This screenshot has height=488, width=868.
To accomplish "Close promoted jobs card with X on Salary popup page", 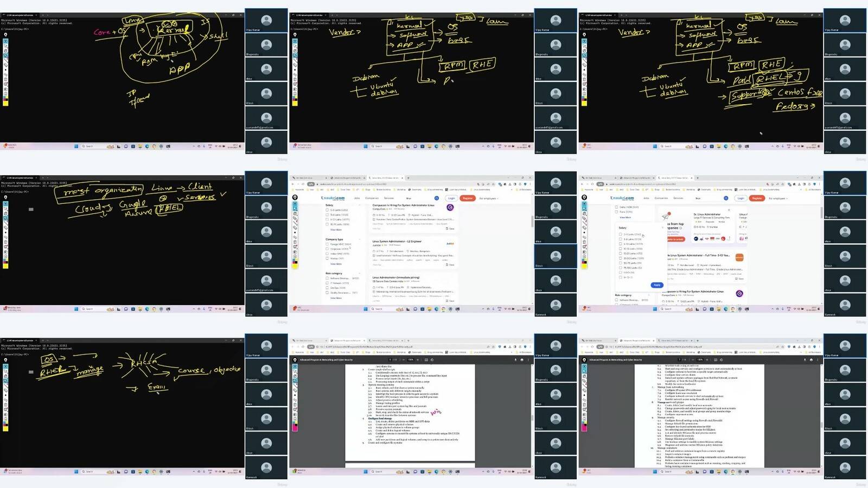I will tap(729, 210).
